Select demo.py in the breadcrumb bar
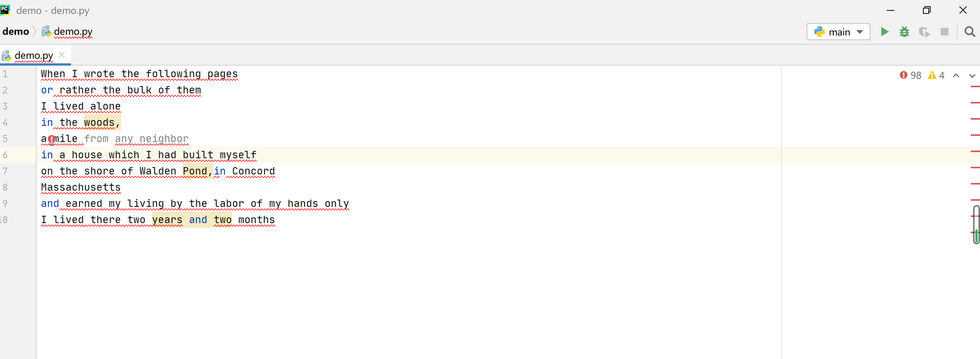Screen dimensions: 980x359 [73, 31]
